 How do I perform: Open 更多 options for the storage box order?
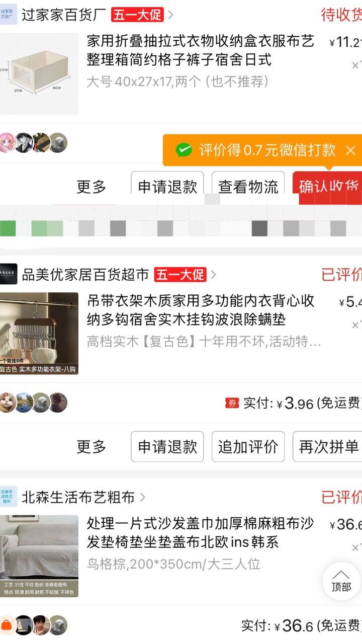tap(92, 187)
